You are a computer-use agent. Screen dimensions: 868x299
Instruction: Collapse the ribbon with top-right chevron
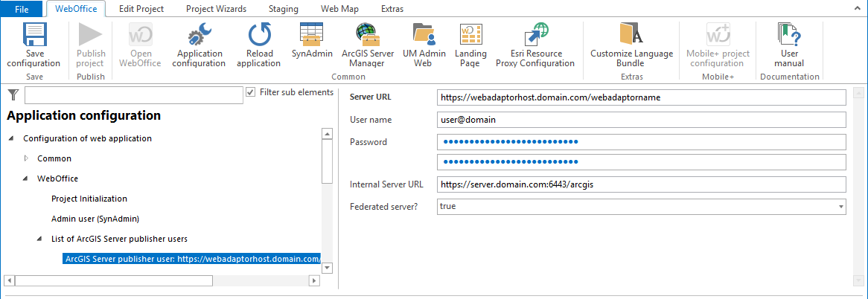858,9
